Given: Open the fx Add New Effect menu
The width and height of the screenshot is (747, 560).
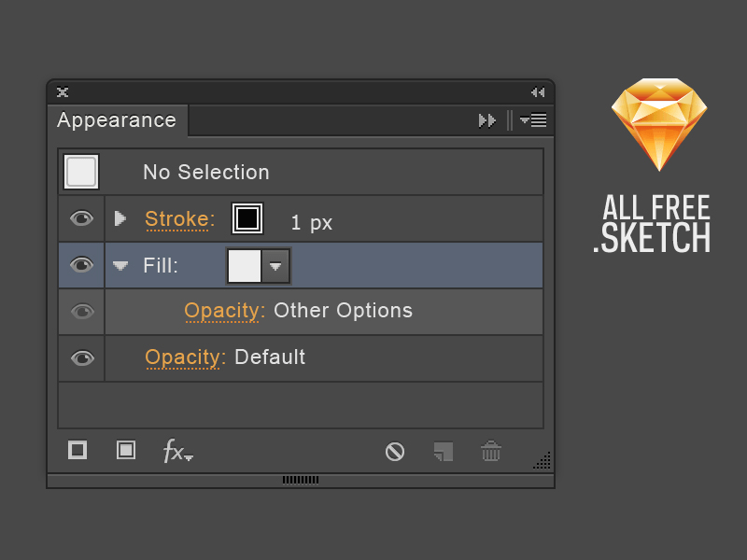Looking at the screenshot, I should click(177, 451).
